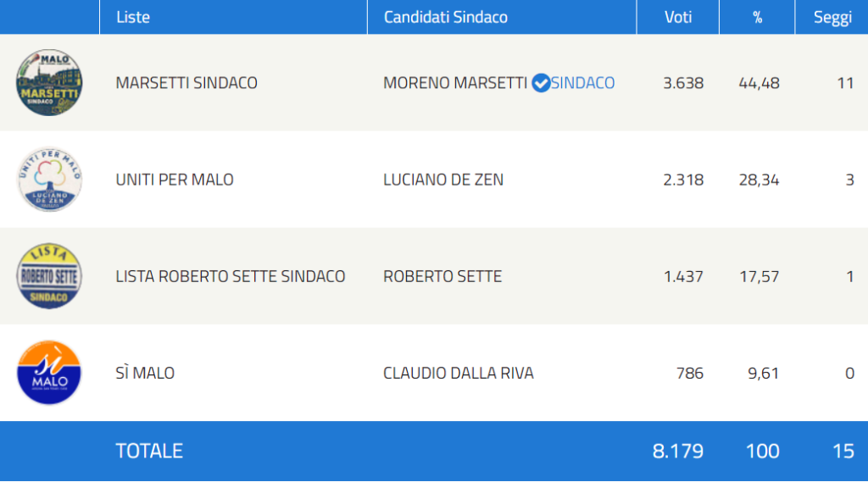Open the blue SINDACO link
This screenshot has width=868, height=482.
[582, 83]
